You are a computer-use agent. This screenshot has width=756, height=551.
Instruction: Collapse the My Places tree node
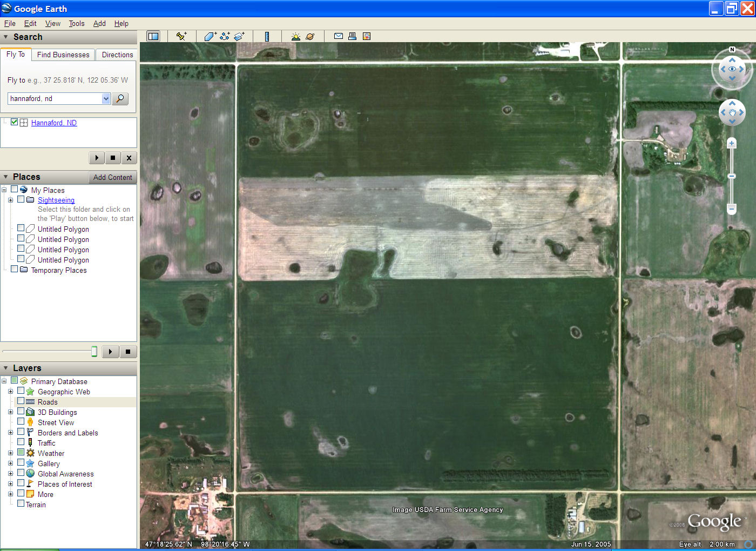tap(4, 190)
